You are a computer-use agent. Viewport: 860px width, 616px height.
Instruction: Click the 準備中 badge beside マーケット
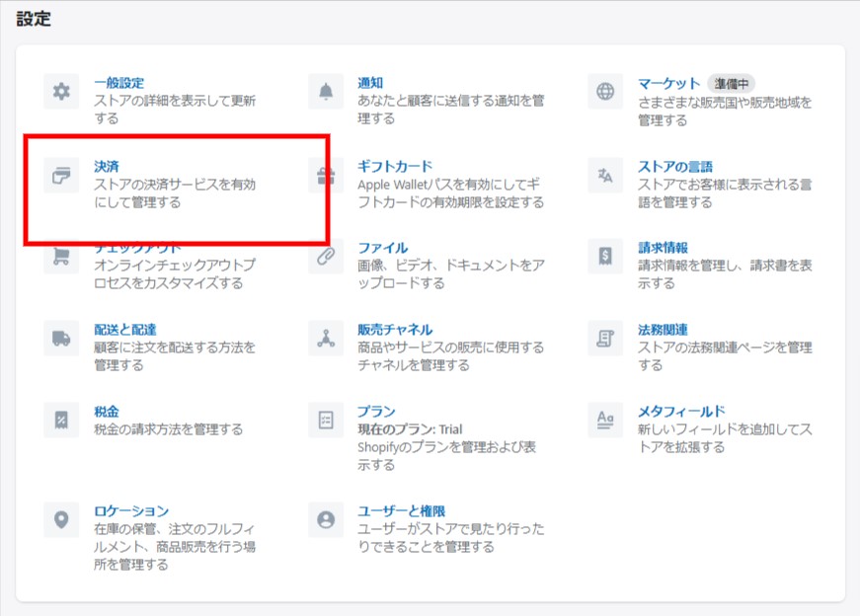tap(731, 84)
